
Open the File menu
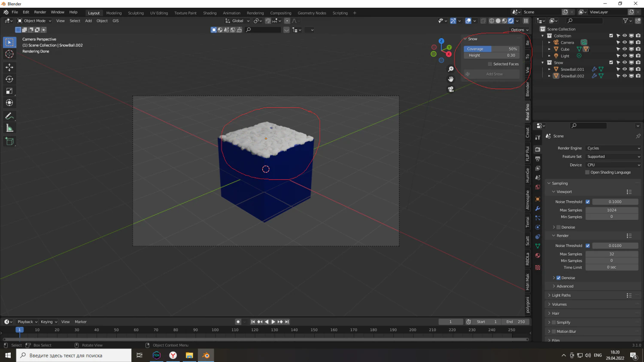(15, 12)
